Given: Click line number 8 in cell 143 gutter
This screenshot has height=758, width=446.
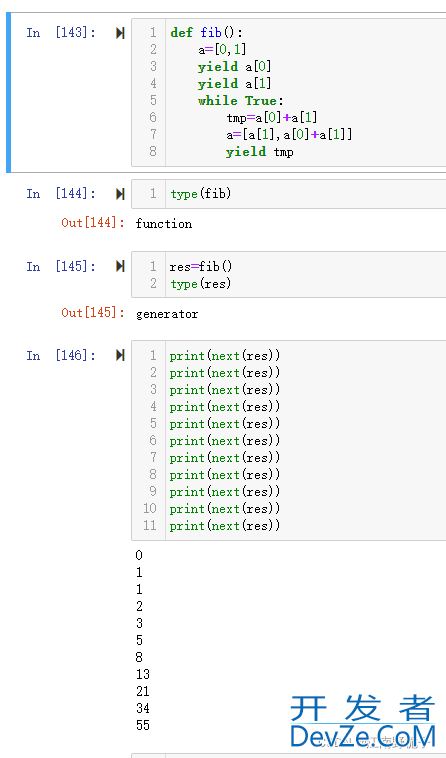Looking at the screenshot, I should tap(153, 151).
